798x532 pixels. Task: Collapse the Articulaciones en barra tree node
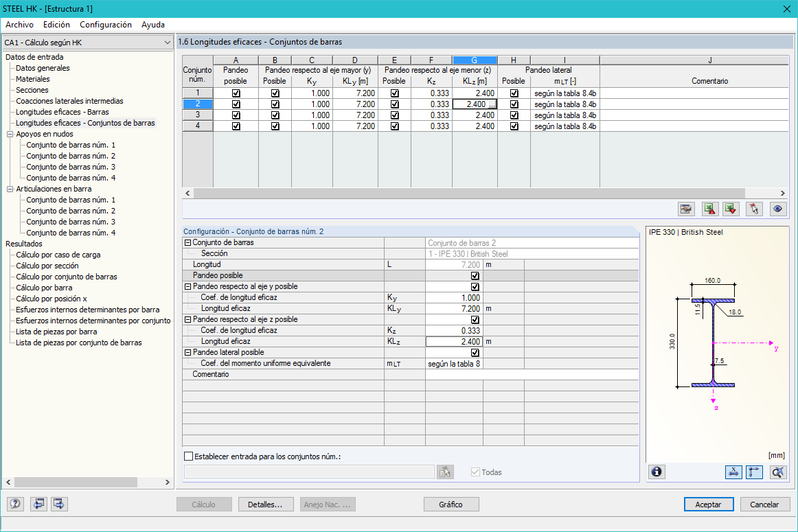(10, 189)
